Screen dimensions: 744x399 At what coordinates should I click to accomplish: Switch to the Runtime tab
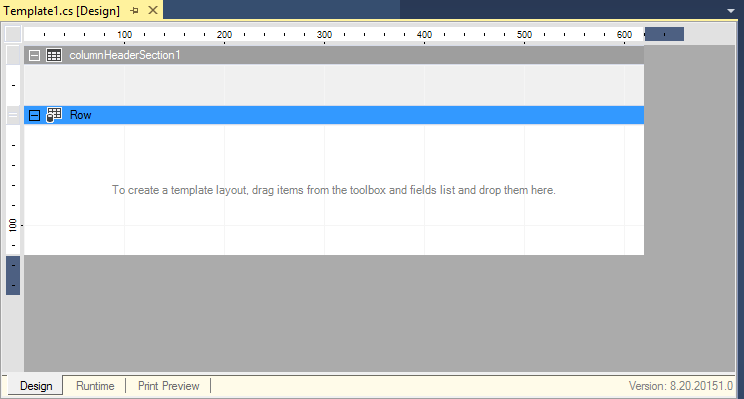(x=95, y=386)
